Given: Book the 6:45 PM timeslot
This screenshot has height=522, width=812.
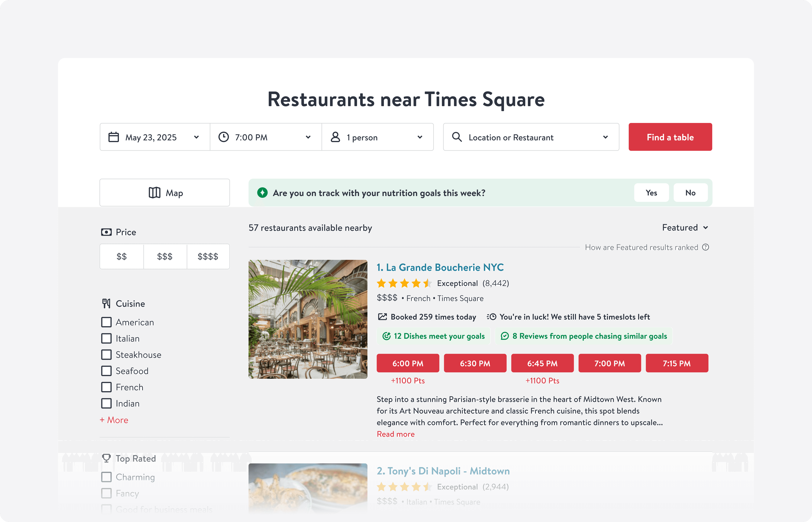Looking at the screenshot, I should pyautogui.click(x=542, y=363).
